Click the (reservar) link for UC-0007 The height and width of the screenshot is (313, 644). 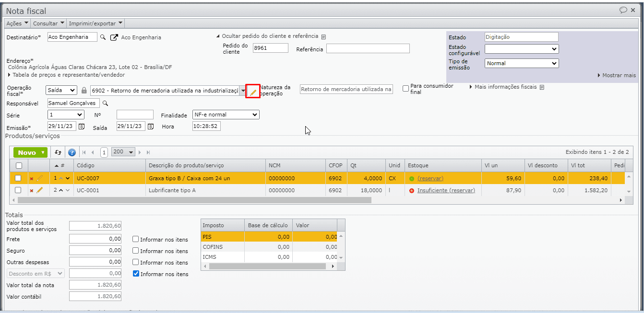click(x=430, y=178)
